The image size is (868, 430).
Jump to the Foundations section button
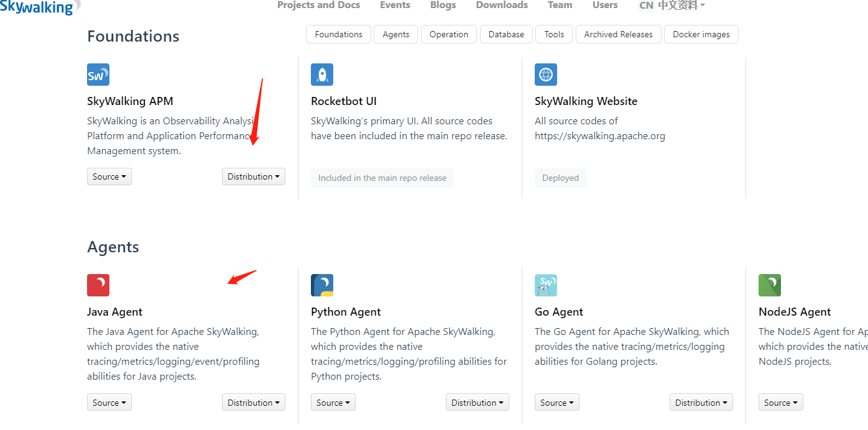click(338, 34)
